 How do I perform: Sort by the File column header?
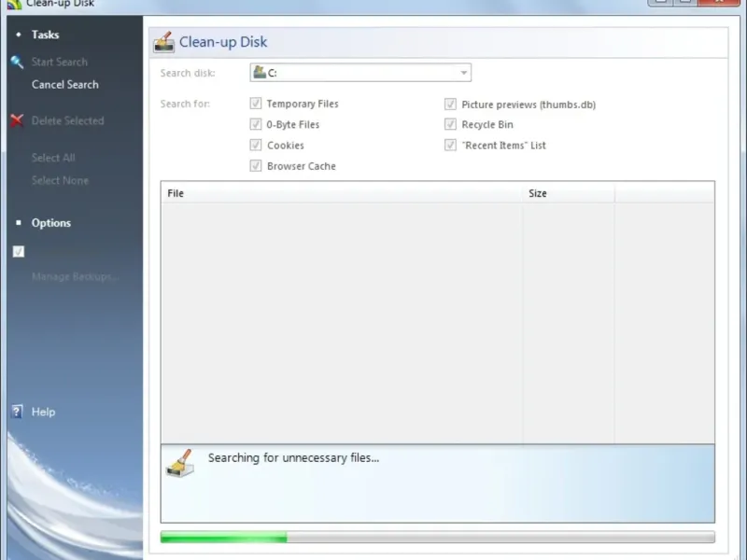click(341, 193)
